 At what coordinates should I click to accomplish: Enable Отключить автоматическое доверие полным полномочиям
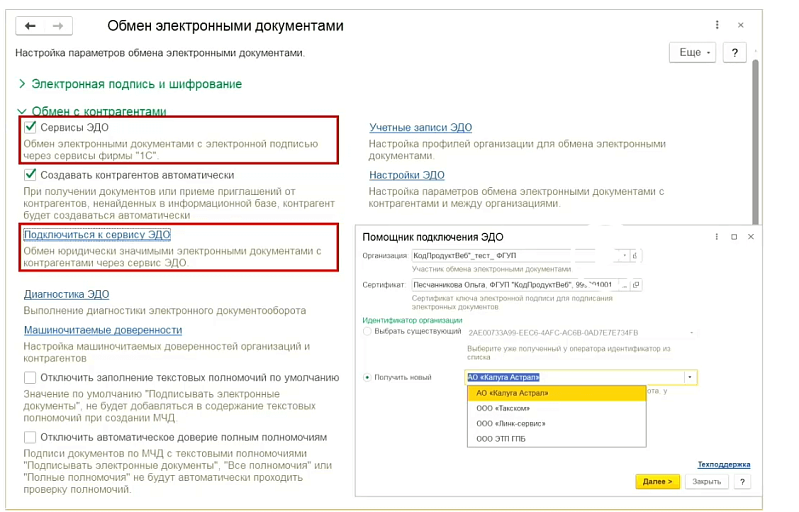point(30,437)
